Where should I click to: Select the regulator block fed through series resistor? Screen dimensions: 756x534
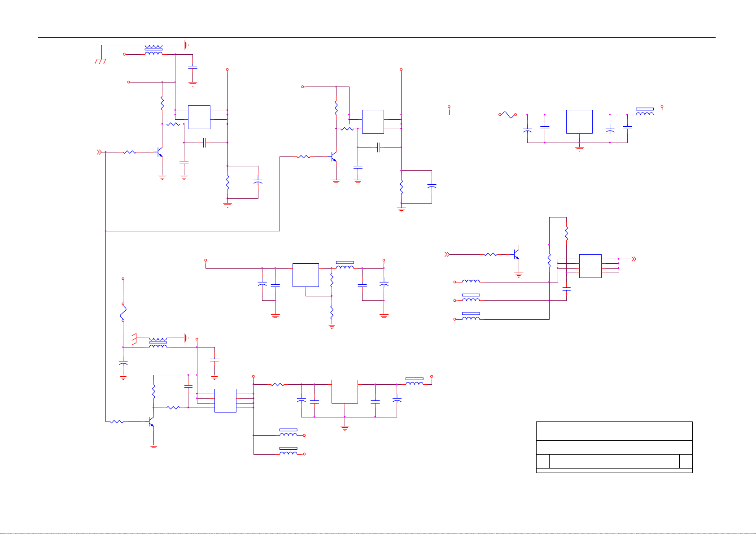point(345,391)
